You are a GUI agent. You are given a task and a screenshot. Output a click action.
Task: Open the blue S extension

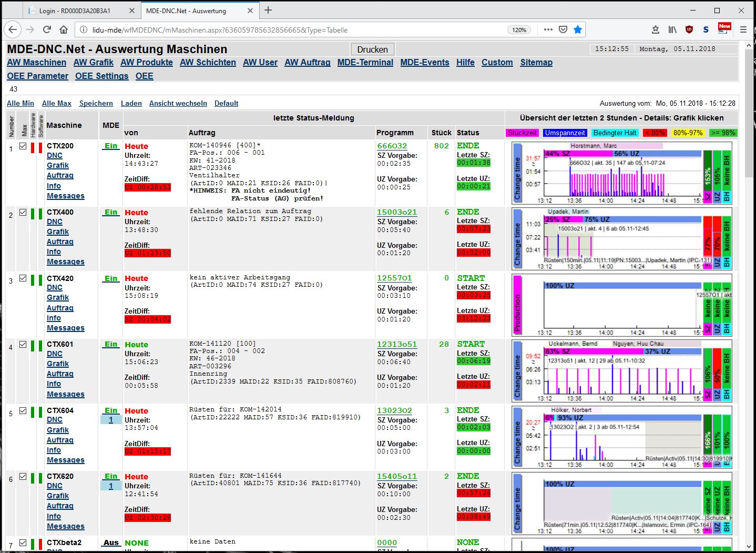click(x=706, y=29)
